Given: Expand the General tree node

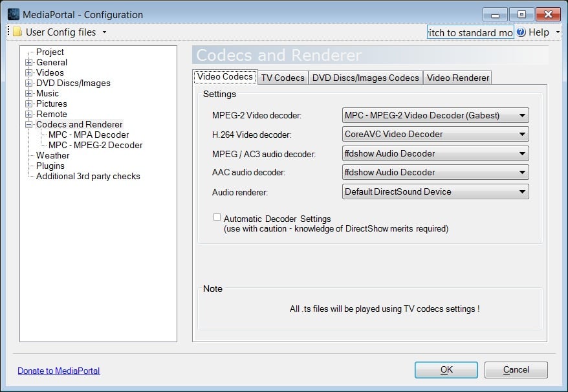Looking at the screenshot, I should coord(29,63).
